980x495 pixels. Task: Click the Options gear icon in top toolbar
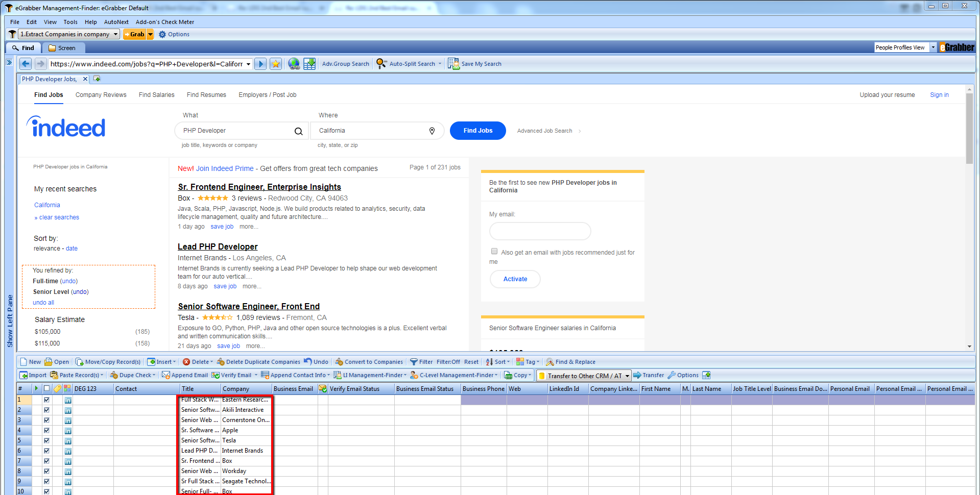click(162, 34)
